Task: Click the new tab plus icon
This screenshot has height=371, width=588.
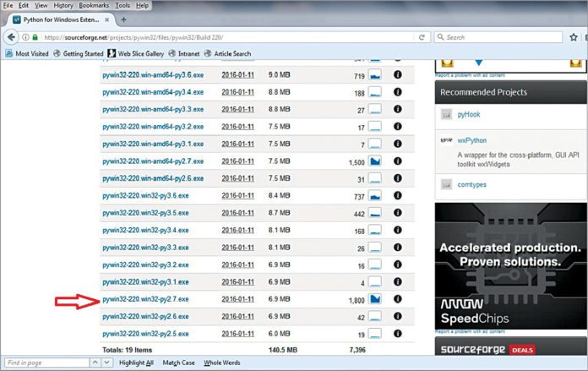Action: tap(124, 19)
